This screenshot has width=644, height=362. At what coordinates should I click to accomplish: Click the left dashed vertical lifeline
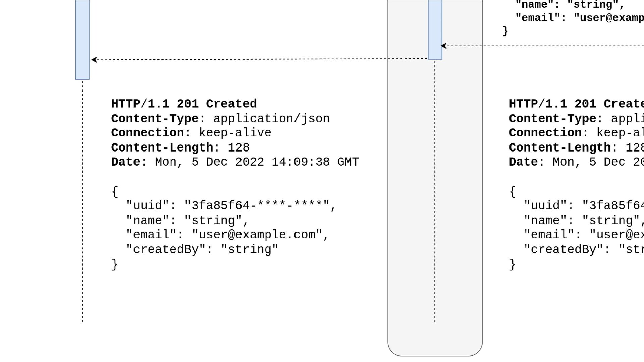pyautogui.click(x=83, y=201)
